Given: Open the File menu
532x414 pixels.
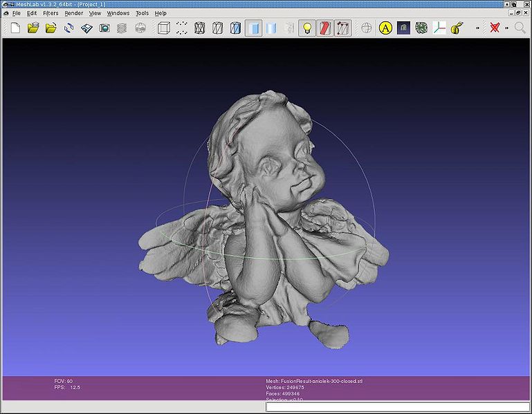Looking at the screenshot, I should (17, 13).
